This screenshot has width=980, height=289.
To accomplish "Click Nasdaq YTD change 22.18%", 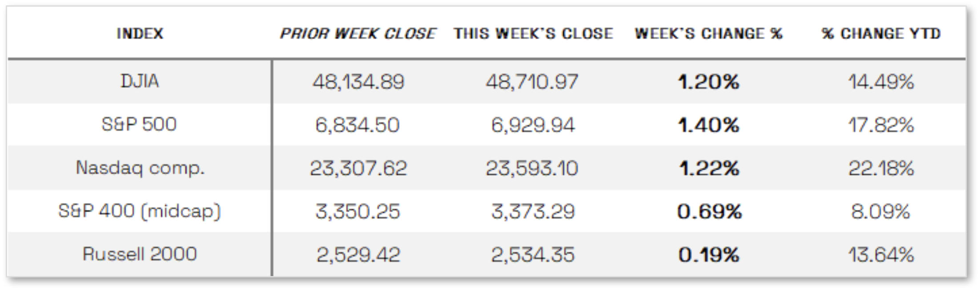I will (x=881, y=169).
